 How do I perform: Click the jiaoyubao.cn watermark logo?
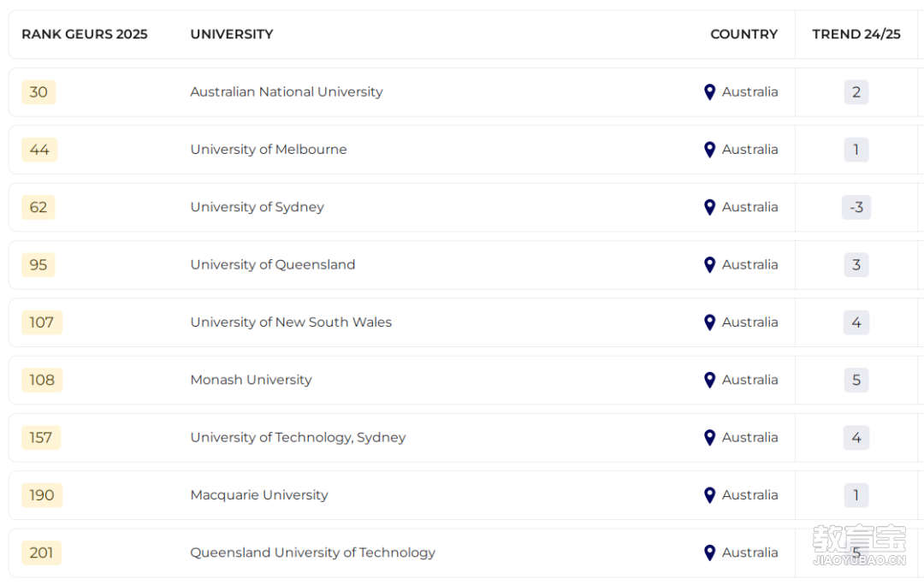coord(859,545)
